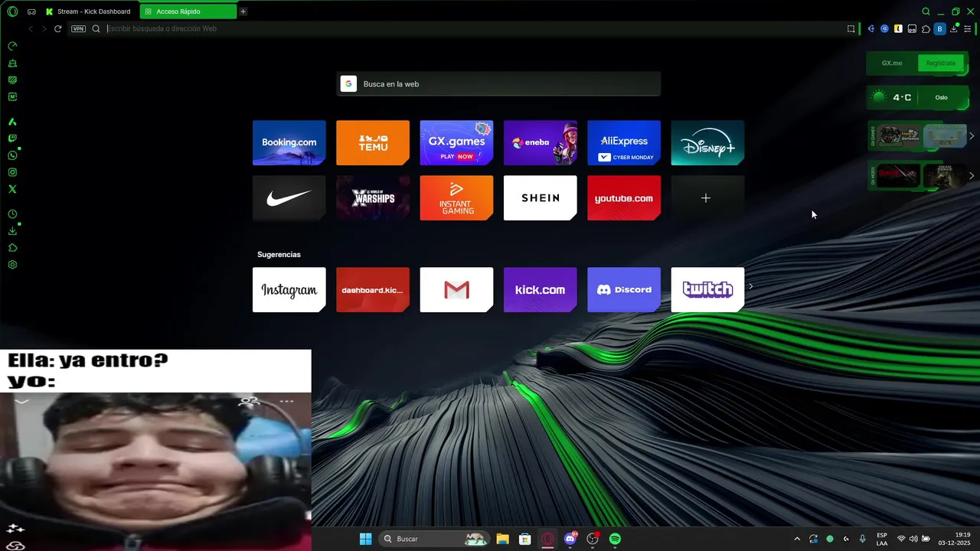Open the Aria AI sidebar icon
The width and height of the screenshot is (980, 551).
[12, 122]
